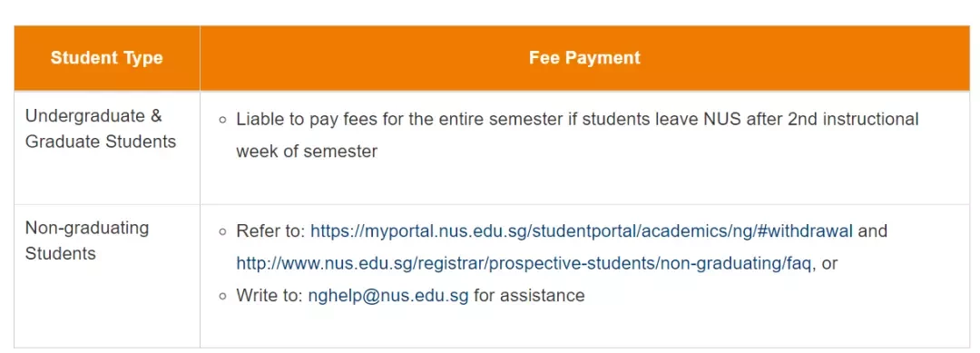980x353 pixels.
Task: Click the 'Write to:' label text
Action: (x=269, y=296)
